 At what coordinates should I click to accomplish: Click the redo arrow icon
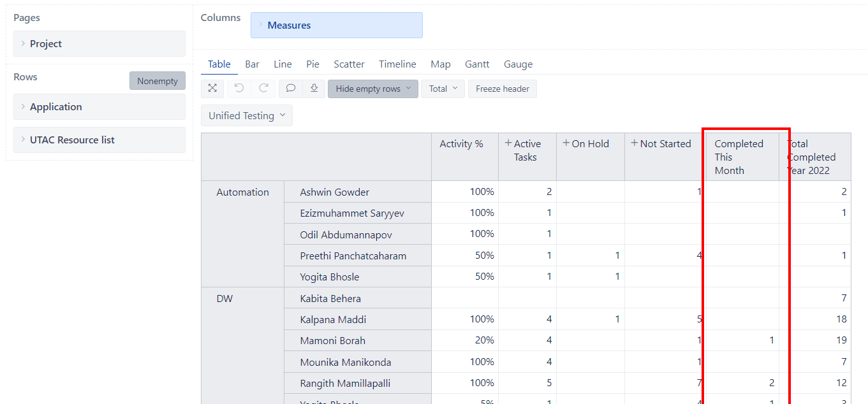click(263, 89)
